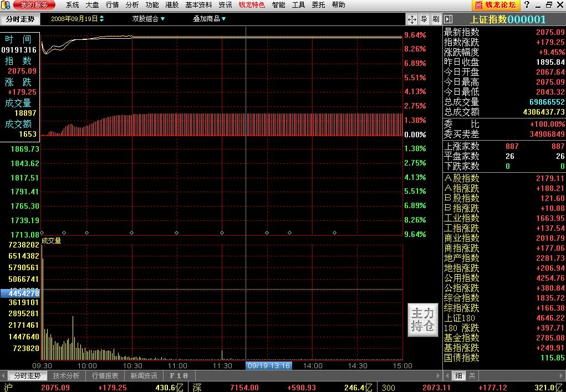The image size is (566, 392).
Task: Click the 300 index value 2073.11
Action: [x=437, y=388]
